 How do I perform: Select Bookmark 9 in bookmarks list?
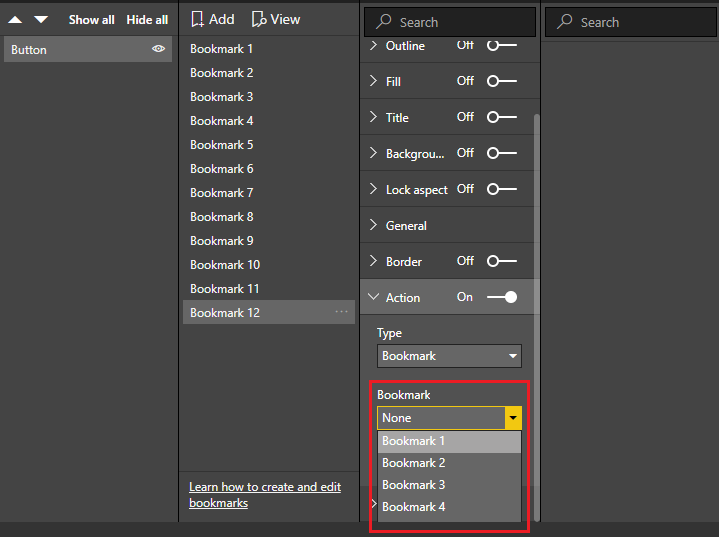point(269,241)
